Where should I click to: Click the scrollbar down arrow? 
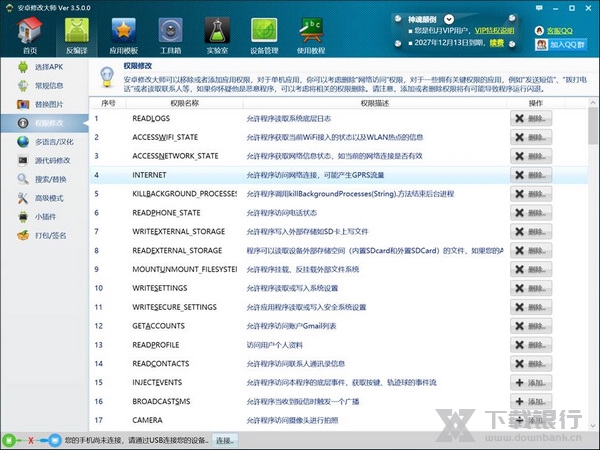point(593,426)
